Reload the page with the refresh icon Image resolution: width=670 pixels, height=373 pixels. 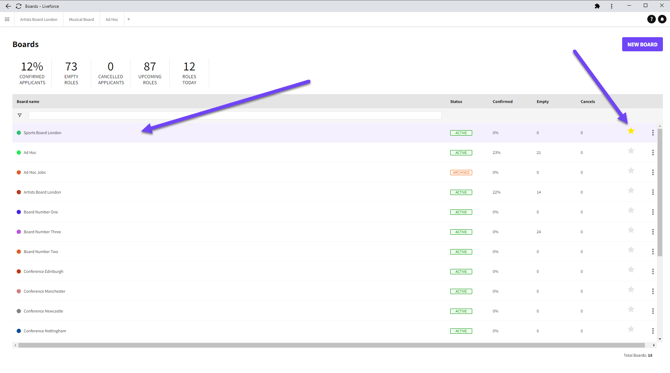(18, 6)
